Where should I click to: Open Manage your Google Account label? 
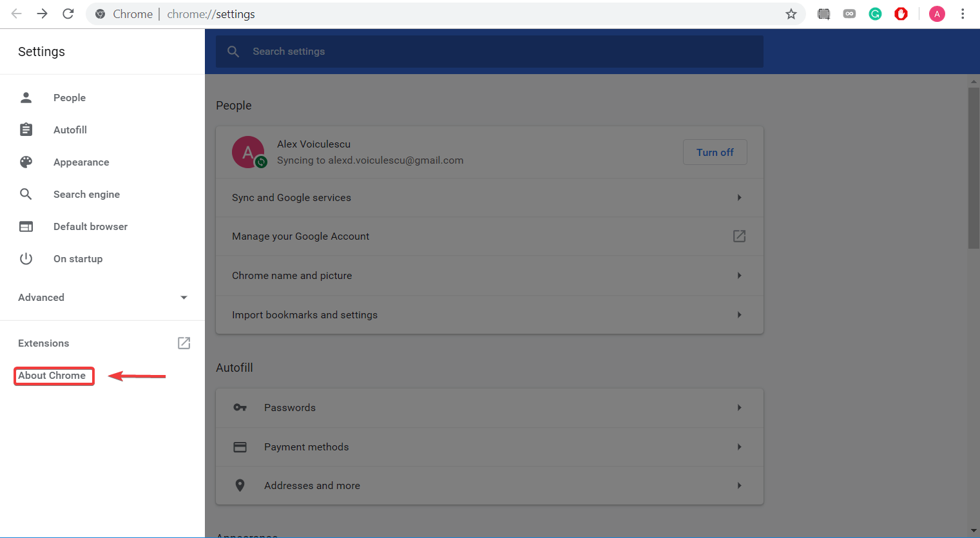[300, 236]
